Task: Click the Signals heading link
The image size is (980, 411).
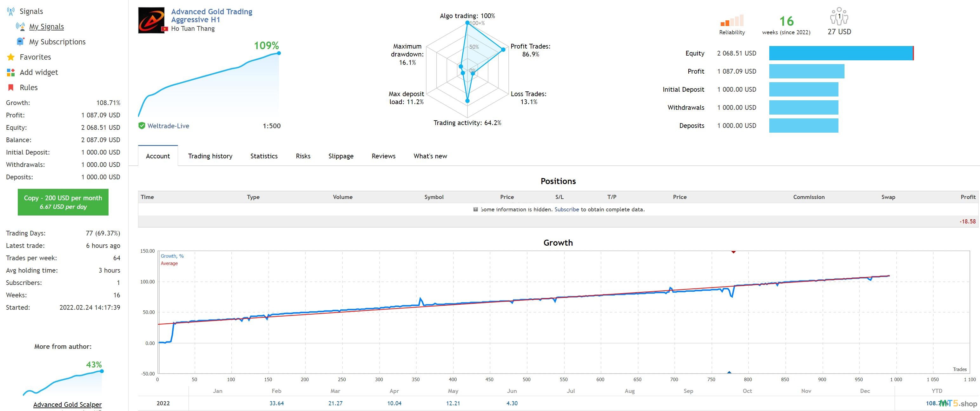Action: pyautogui.click(x=31, y=11)
